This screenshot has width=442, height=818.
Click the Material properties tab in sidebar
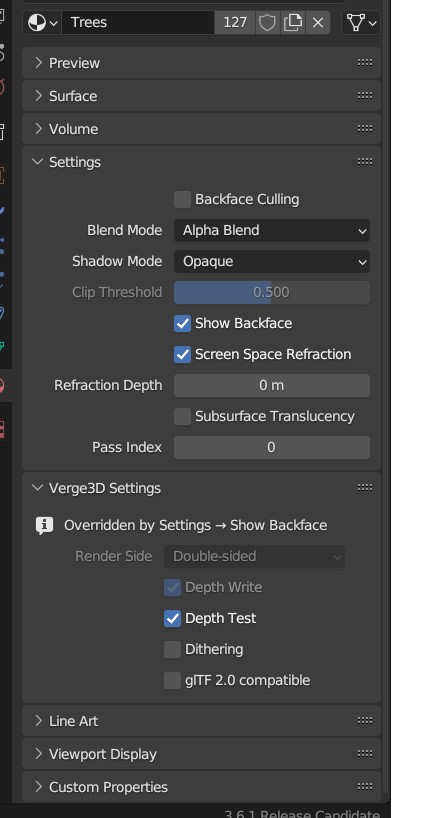3,386
